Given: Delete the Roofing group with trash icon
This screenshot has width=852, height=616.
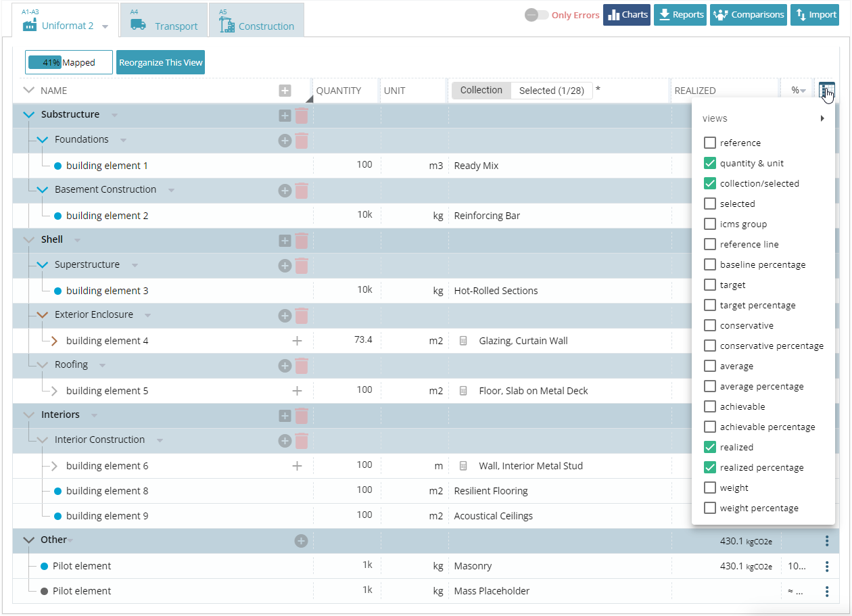Looking at the screenshot, I should click(x=302, y=366).
